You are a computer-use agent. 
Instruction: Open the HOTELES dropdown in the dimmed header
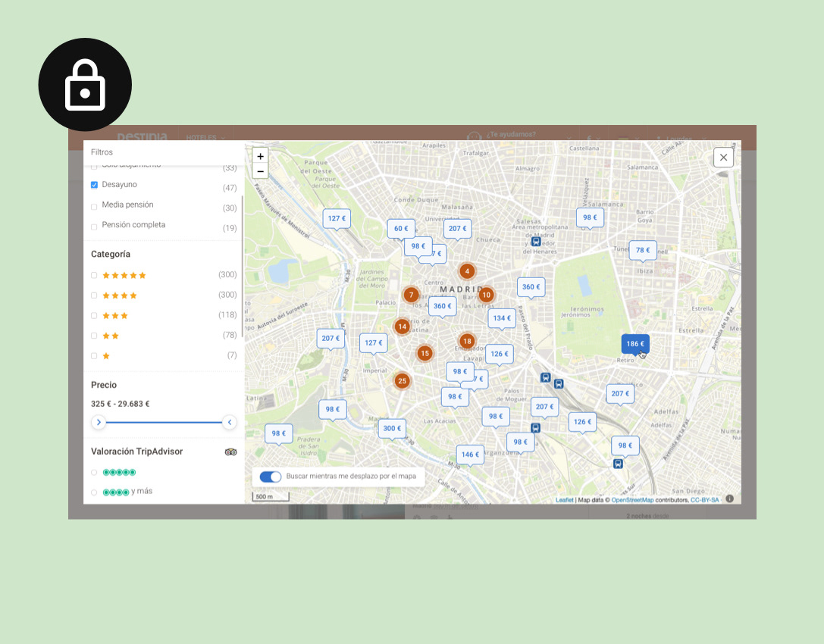[205, 137]
